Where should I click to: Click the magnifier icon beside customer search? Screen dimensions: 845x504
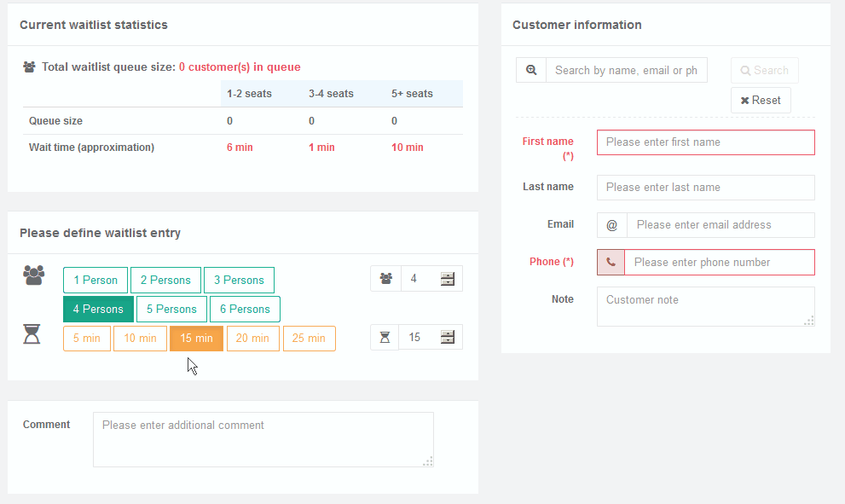pos(531,70)
